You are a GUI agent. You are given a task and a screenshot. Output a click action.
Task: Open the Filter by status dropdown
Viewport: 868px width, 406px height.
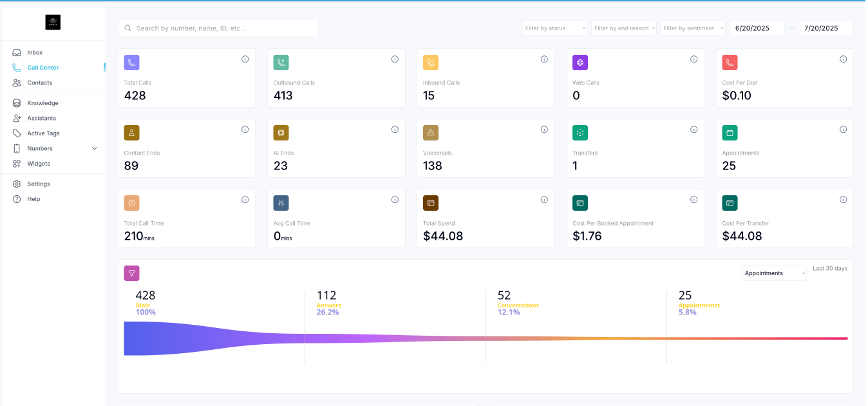(554, 28)
